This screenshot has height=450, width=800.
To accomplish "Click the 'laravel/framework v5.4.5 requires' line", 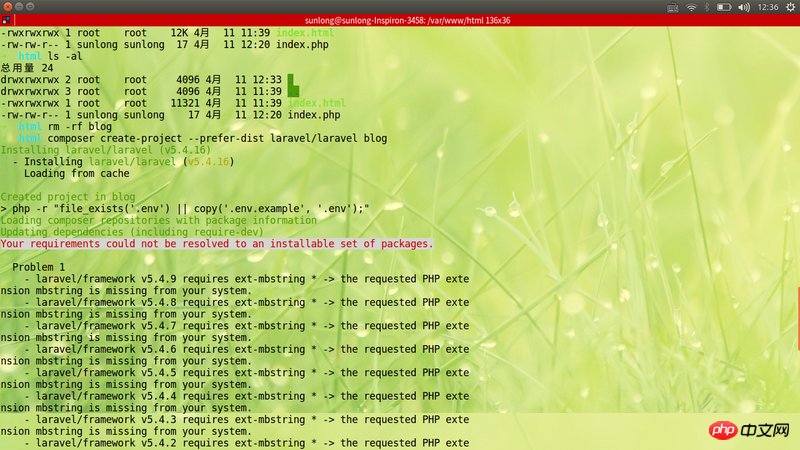I will click(x=247, y=373).
